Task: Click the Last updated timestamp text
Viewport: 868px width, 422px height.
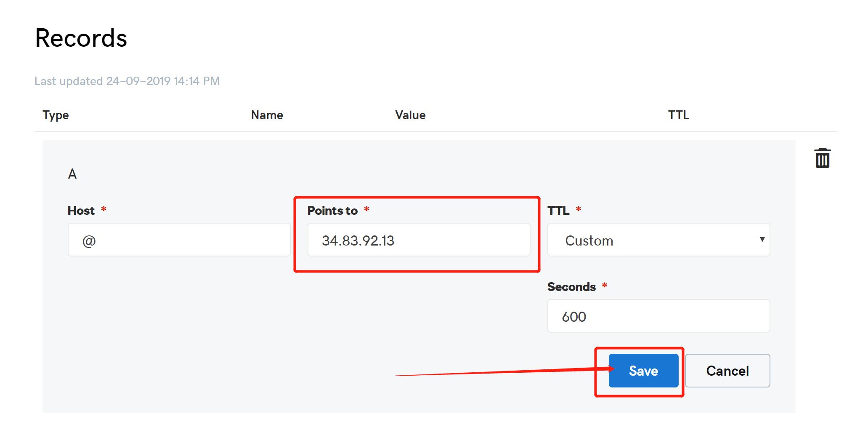Action: (x=127, y=81)
